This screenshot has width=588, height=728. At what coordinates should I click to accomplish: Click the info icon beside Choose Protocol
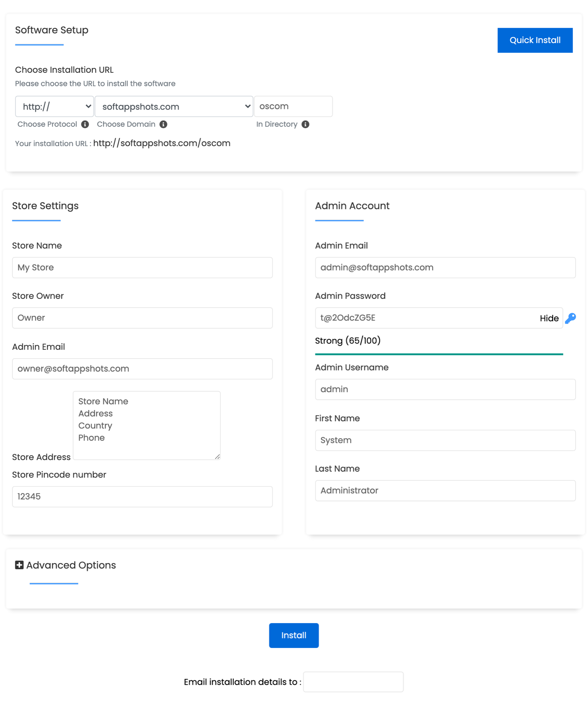(85, 124)
